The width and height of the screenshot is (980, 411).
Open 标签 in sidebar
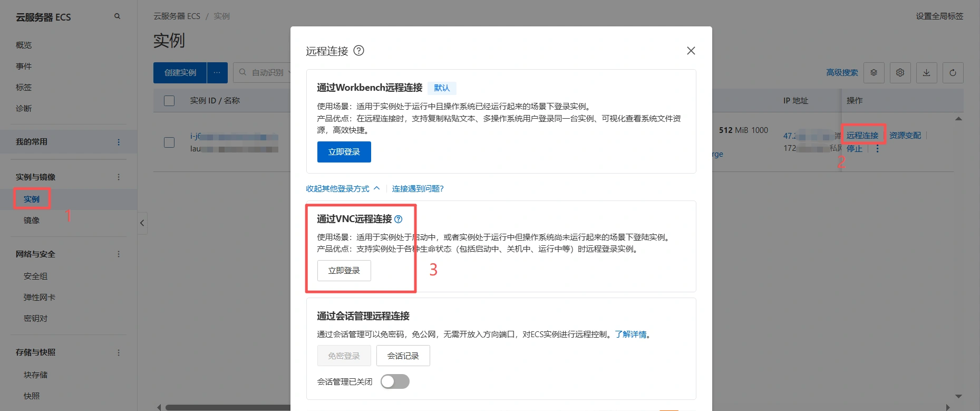coord(24,88)
